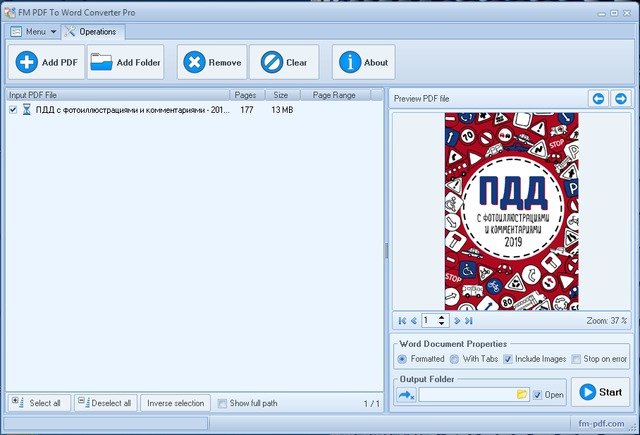This screenshot has width=640, height=435.
Task: Jump to last page of preview
Action: pyautogui.click(x=469, y=321)
